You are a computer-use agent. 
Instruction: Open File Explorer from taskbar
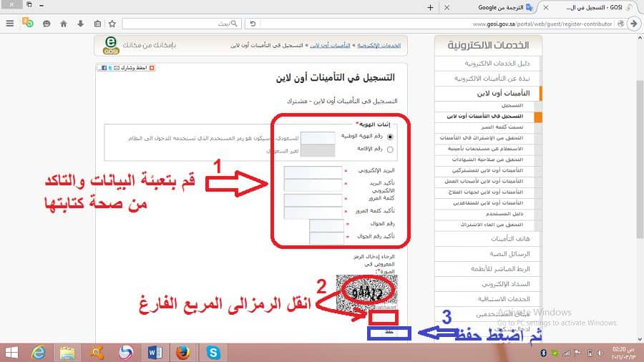tap(67, 353)
